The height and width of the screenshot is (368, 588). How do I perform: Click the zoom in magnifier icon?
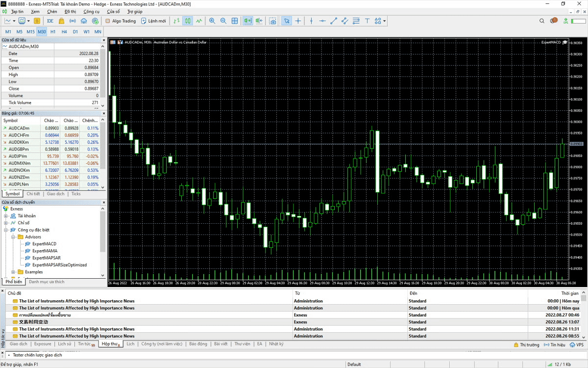212,21
